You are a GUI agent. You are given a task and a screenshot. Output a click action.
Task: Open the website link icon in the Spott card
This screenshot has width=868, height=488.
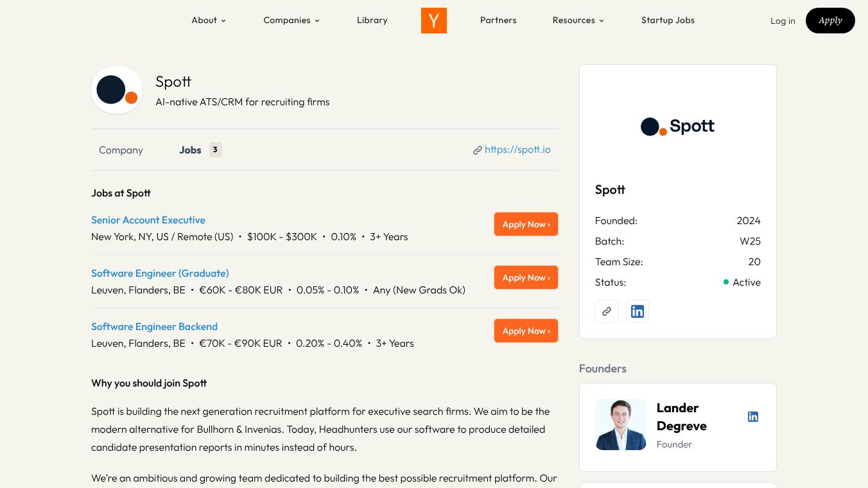click(606, 311)
